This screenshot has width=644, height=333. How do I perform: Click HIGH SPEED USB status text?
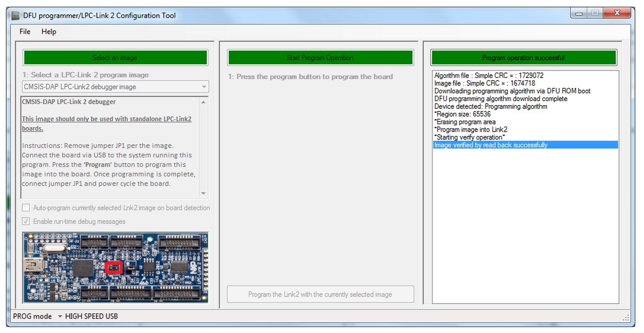[91, 316]
